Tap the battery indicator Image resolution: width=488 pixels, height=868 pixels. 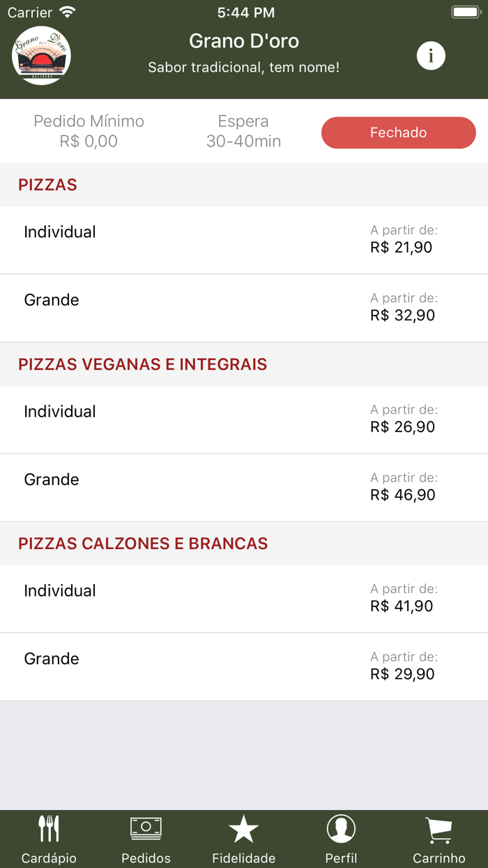[x=463, y=11]
